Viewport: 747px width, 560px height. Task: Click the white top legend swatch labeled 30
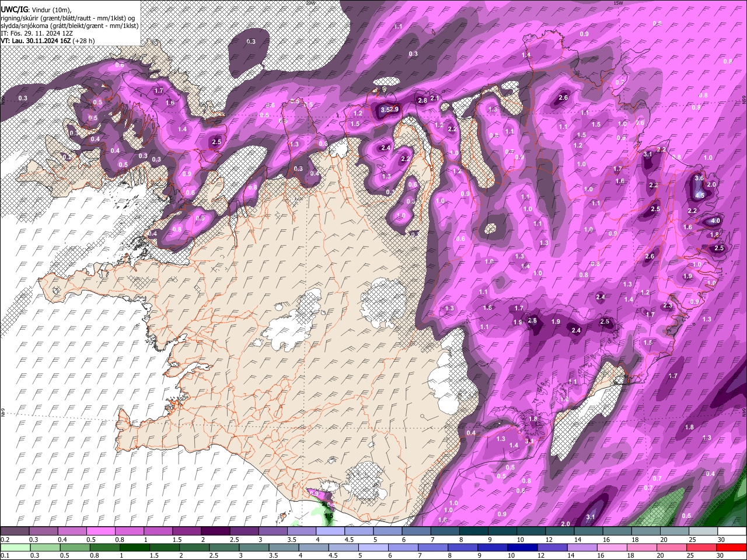pos(732,531)
